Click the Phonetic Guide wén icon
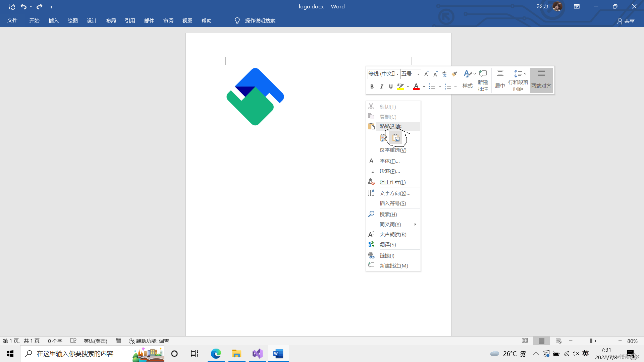 coord(444,74)
